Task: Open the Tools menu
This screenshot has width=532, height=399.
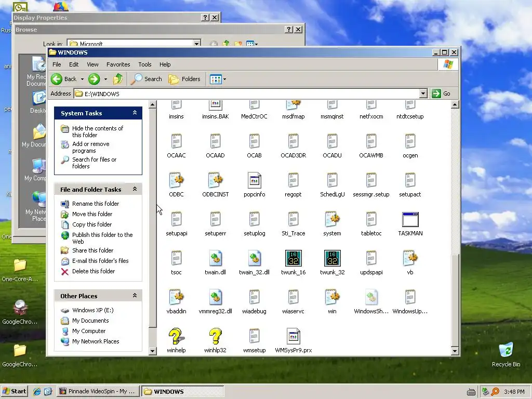Action: click(x=145, y=64)
